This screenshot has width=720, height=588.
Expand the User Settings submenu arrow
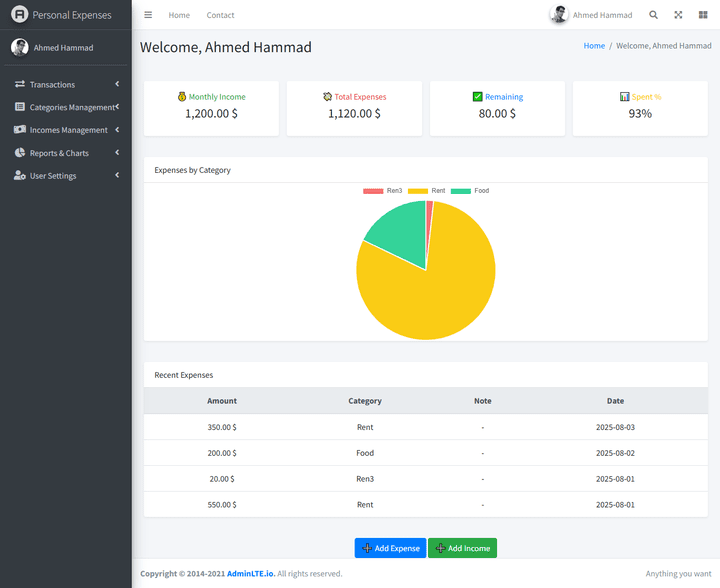click(x=117, y=176)
